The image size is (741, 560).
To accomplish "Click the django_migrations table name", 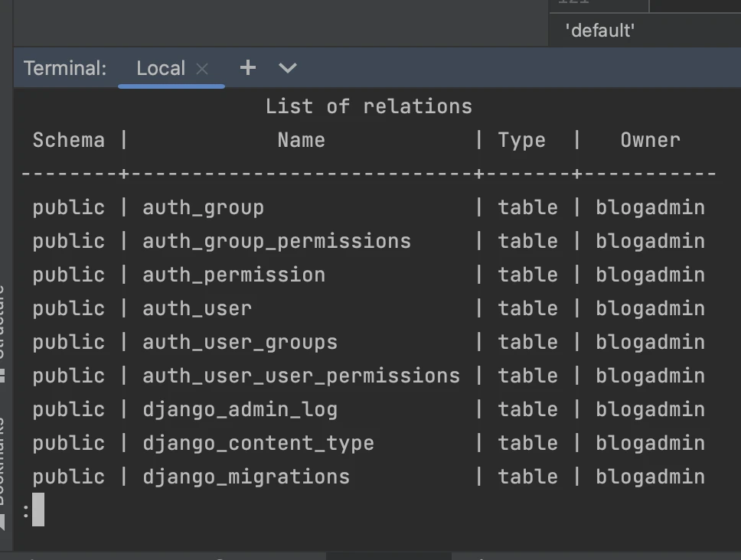I will click(246, 477).
